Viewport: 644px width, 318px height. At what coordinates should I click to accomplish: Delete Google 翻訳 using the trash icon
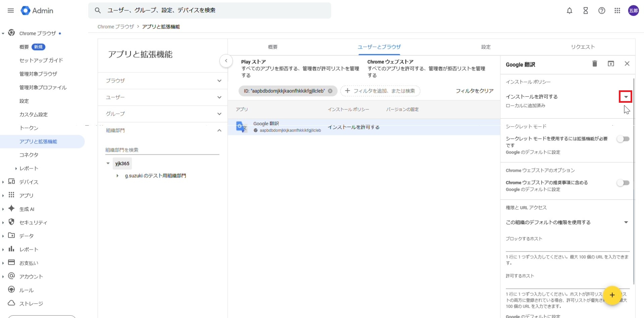[x=594, y=64]
